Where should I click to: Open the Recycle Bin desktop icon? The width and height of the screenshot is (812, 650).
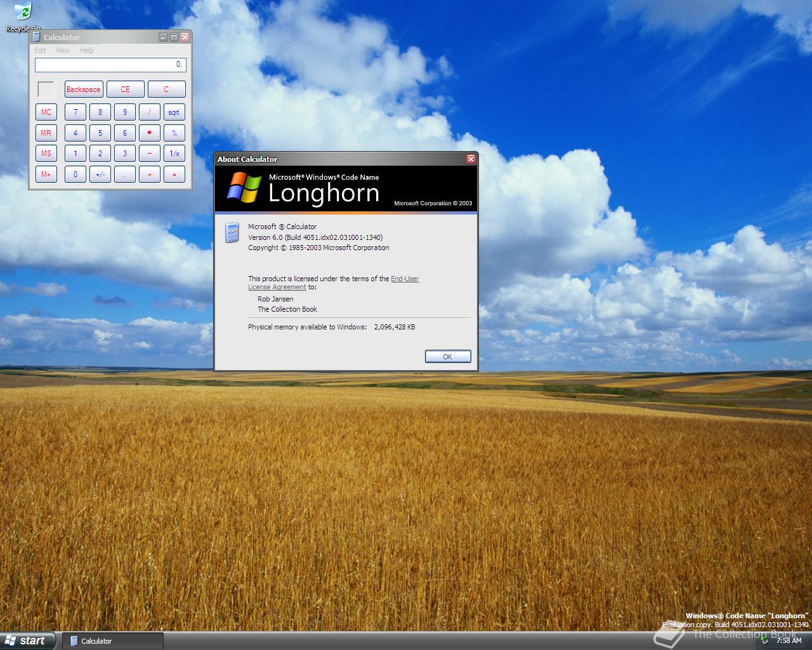coord(22,17)
